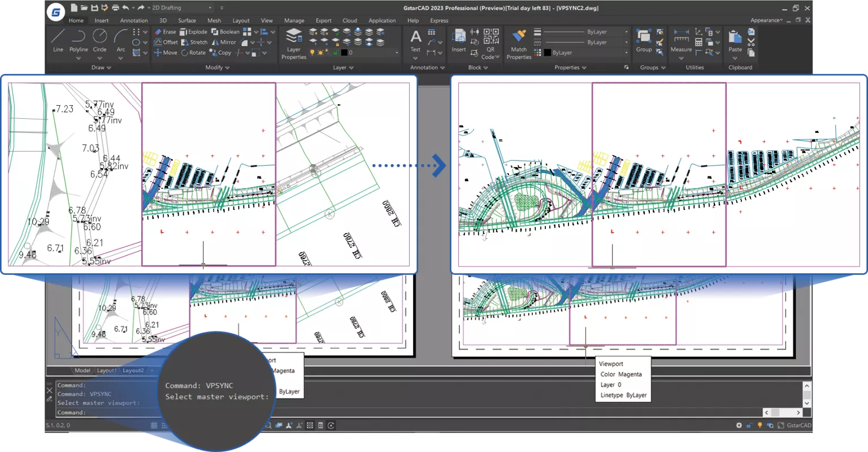The width and height of the screenshot is (868, 452).
Task: Open the Appearance dropdown
Action: [767, 20]
